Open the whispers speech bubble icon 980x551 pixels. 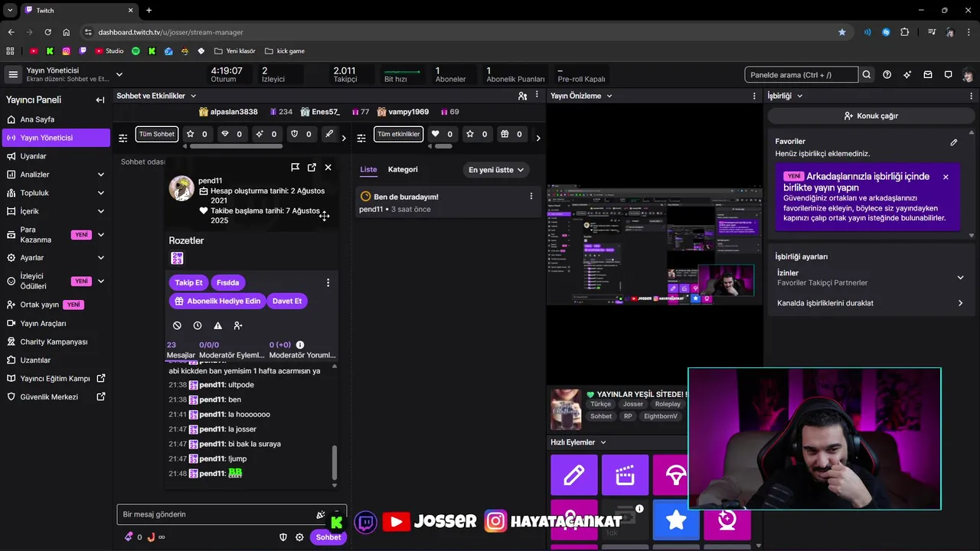[x=948, y=75]
